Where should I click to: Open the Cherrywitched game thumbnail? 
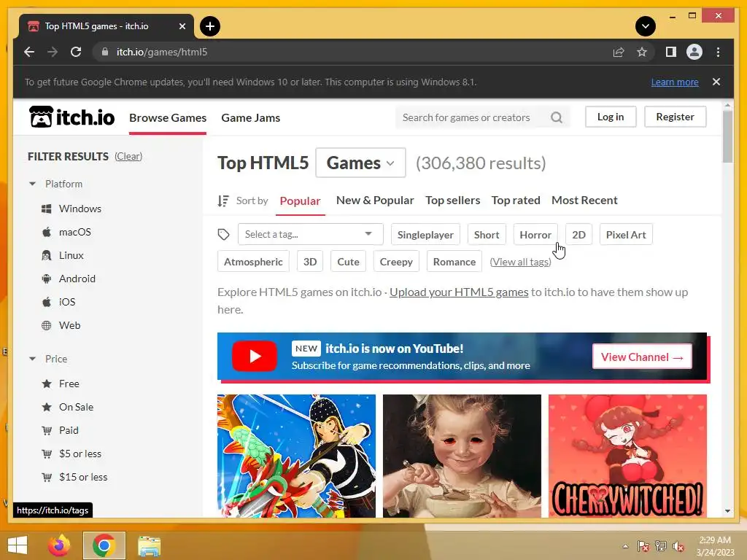627,456
